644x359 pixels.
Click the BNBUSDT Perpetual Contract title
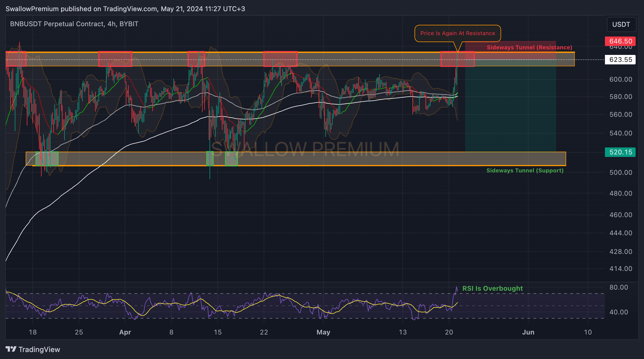coord(74,24)
